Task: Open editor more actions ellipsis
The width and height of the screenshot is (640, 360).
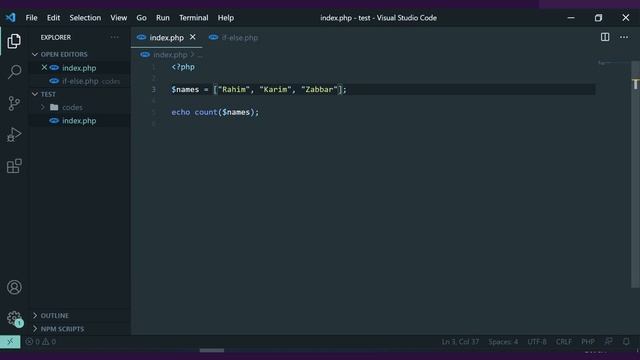Action: click(x=624, y=37)
